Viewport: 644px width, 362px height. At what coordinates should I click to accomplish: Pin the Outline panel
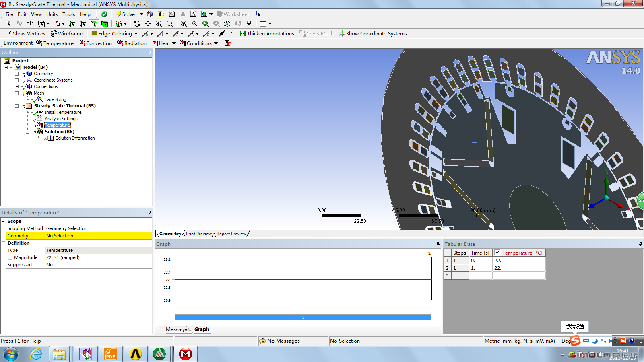(x=149, y=52)
